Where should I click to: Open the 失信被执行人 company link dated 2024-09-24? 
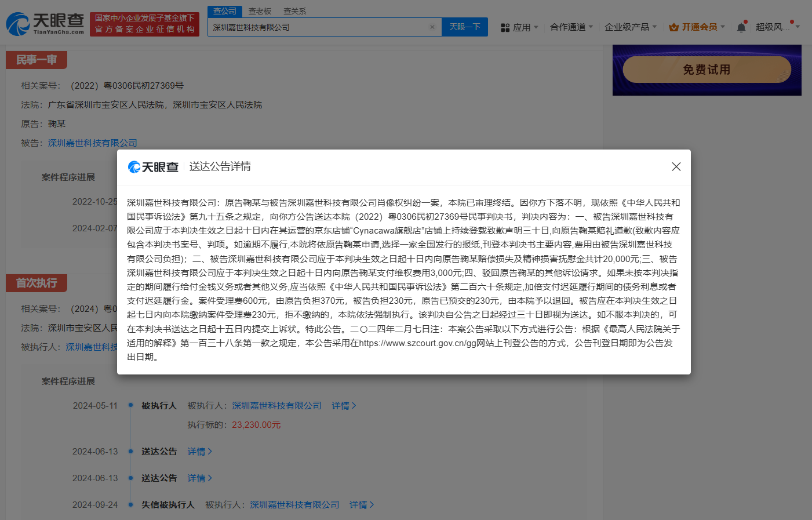(294, 505)
